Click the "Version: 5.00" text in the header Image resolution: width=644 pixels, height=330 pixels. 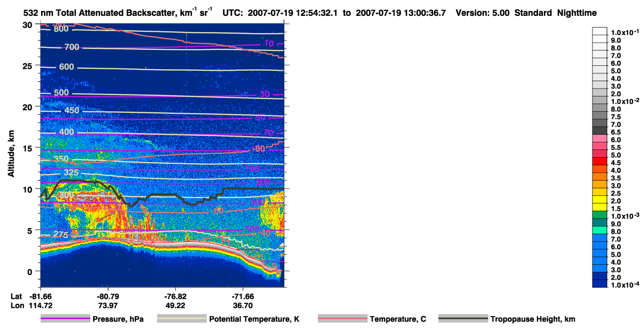click(483, 13)
